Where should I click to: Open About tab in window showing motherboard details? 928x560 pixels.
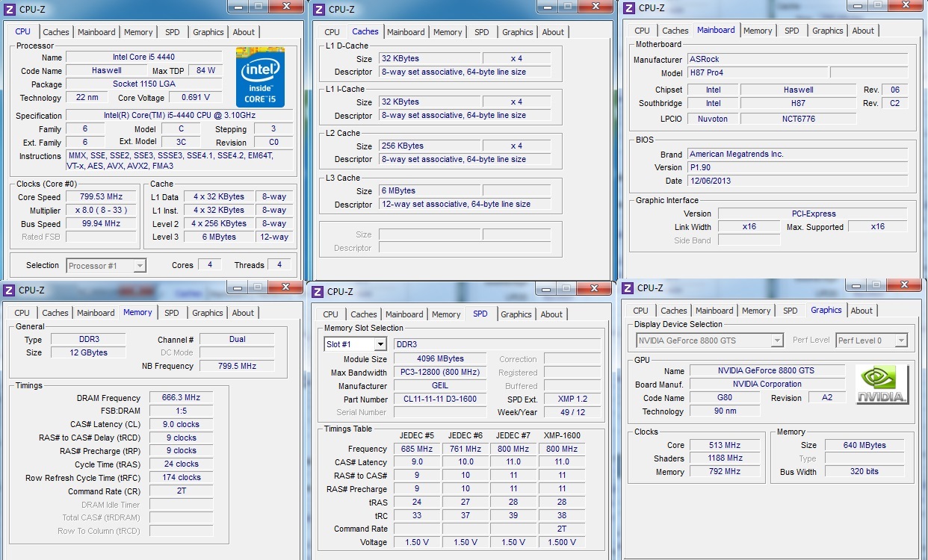(x=863, y=31)
